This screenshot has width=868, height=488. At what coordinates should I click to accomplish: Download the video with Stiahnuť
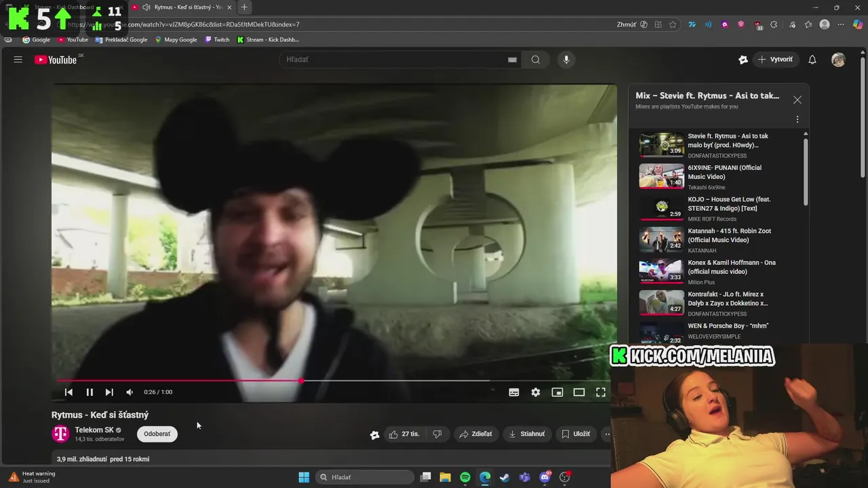tap(527, 434)
